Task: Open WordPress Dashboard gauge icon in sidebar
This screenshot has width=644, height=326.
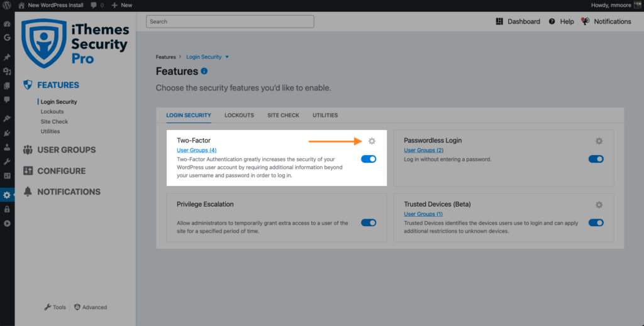Action: click(x=7, y=24)
